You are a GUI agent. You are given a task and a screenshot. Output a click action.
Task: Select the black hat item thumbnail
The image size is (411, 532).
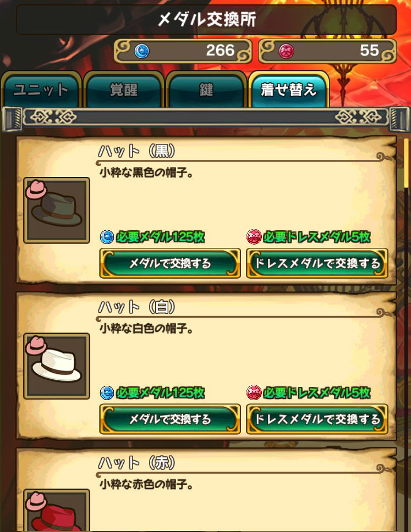(57, 210)
